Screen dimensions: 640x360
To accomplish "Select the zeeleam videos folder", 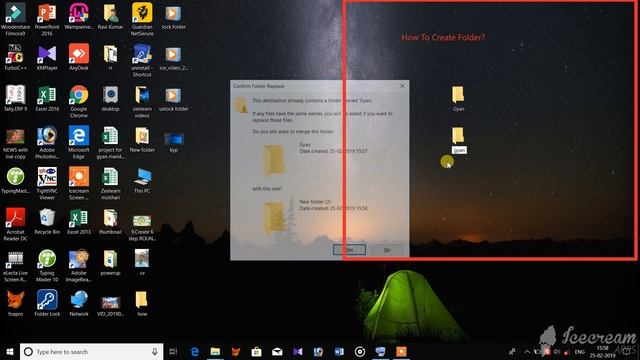I will coord(142,101).
